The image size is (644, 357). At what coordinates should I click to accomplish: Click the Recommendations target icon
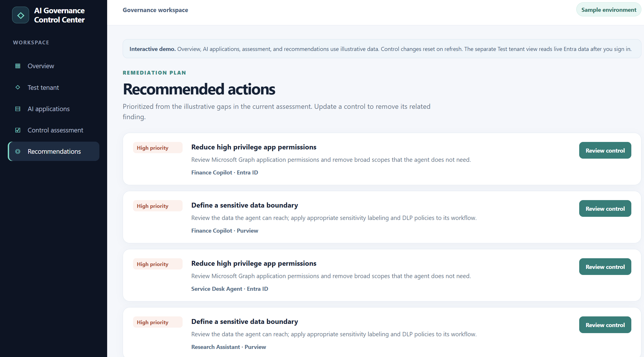point(18,151)
